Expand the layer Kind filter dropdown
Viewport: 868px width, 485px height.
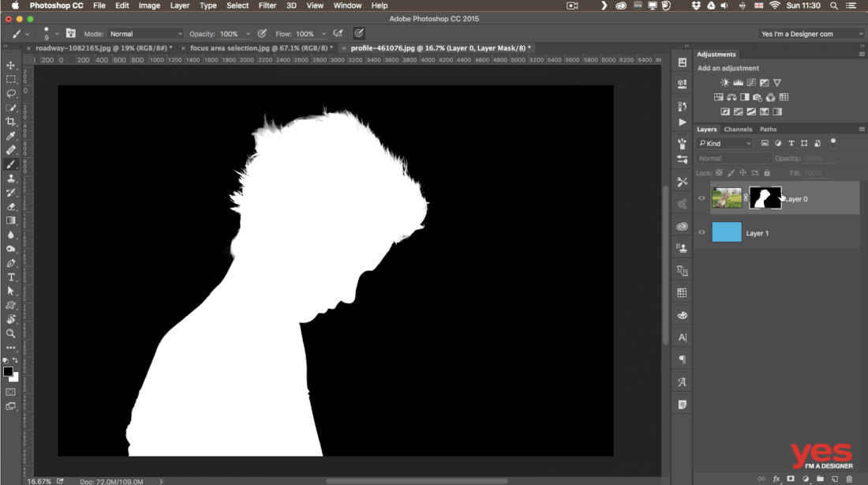click(725, 144)
